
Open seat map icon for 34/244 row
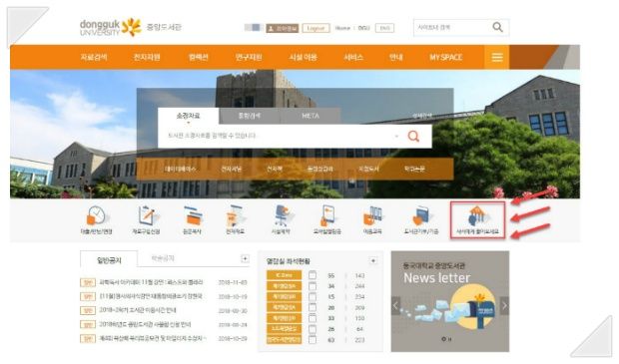coord(312,286)
